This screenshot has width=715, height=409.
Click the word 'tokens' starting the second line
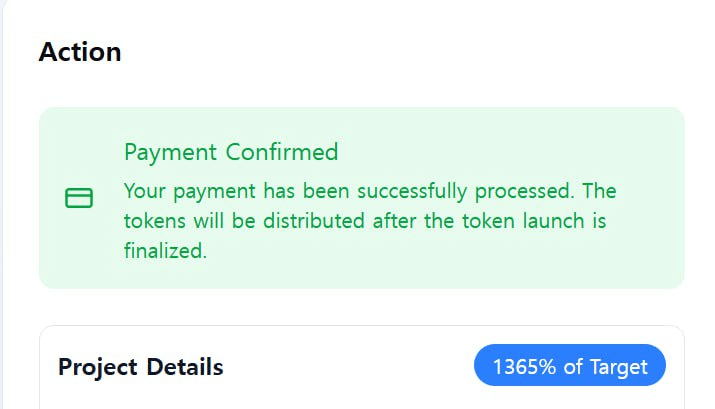(x=155, y=221)
